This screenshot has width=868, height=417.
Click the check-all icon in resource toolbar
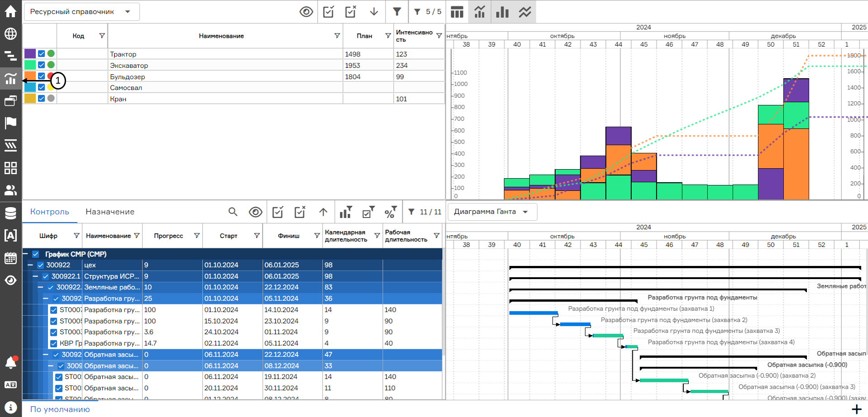coord(329,12)
